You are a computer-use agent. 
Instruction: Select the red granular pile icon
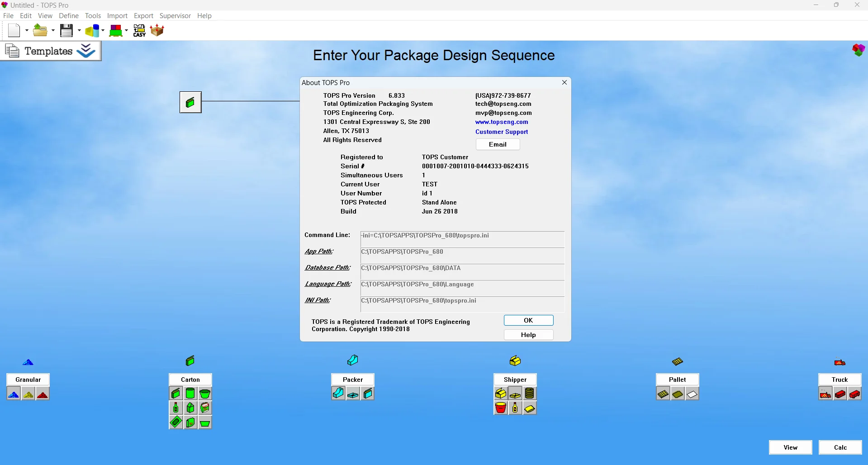tap(43, 394)
